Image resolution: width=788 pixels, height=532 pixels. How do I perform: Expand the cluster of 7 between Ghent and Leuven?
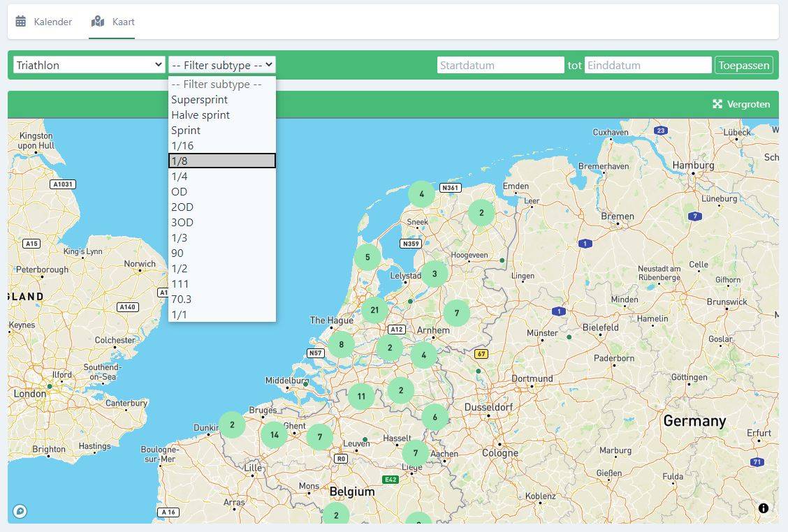[320, 436]
